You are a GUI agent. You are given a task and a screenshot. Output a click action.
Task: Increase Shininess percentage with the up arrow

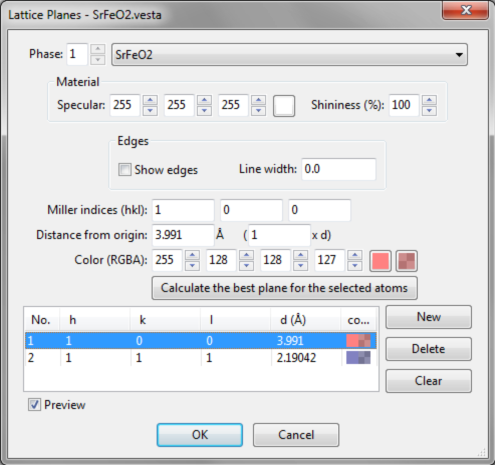pyautogui.click(x=429, y=100)
